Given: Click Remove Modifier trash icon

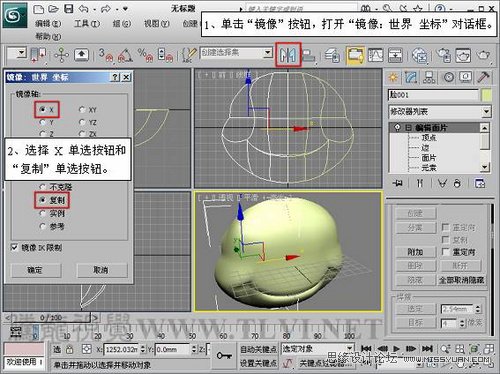Looking at the screenshot, I should [457, 183].
